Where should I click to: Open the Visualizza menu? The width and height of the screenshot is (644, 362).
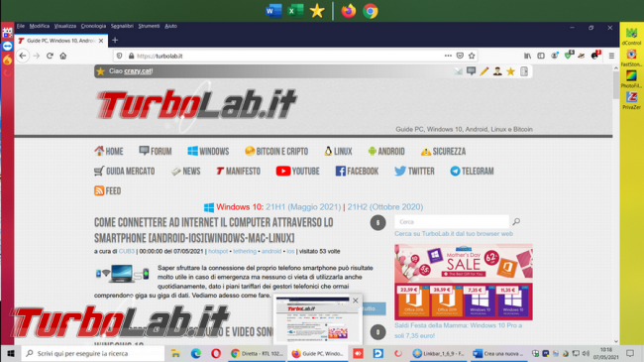coord(64,26)
